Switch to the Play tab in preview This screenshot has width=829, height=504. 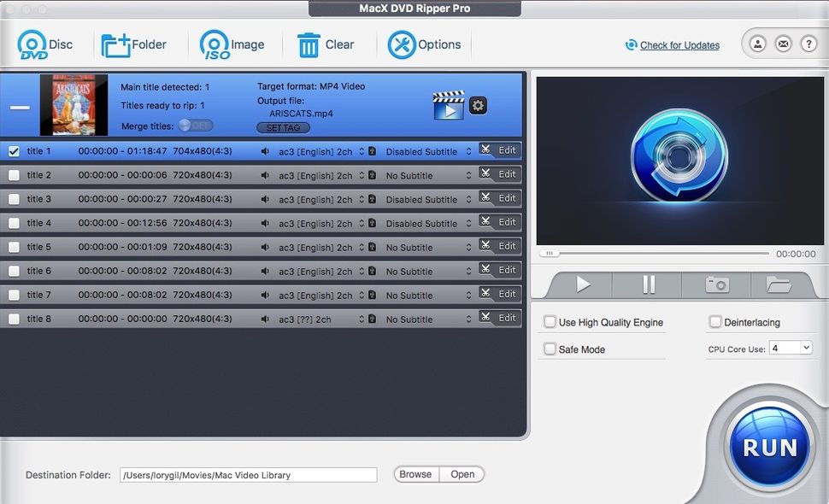point(585,284)
